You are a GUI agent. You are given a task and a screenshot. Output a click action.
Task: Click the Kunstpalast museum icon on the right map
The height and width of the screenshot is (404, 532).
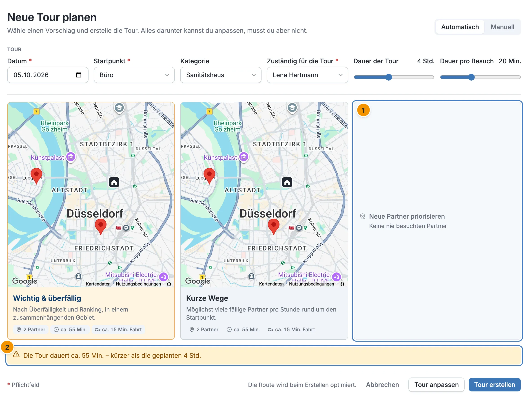tap(244, 157)
